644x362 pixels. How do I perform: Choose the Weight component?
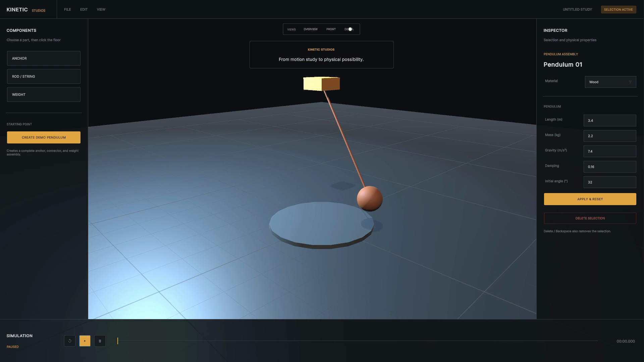(x=44, y=95)
